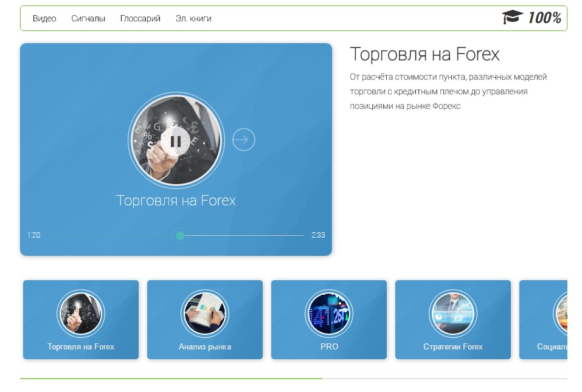Open the Видео tab

(x=44, y=18)
